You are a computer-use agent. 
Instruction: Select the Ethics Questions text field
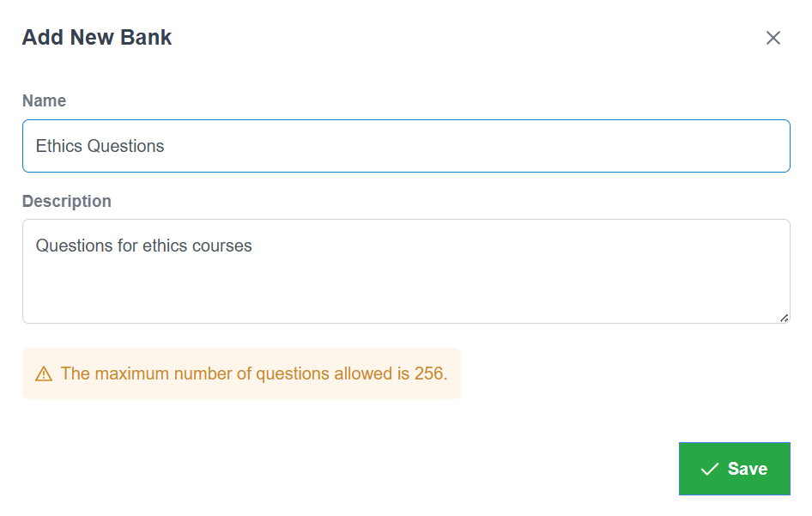point(406,146)
